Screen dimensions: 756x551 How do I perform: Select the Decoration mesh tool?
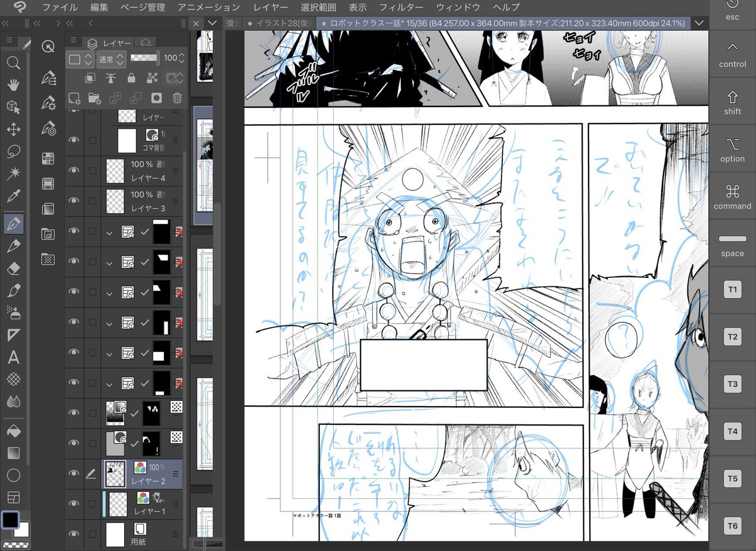point(13,380)
